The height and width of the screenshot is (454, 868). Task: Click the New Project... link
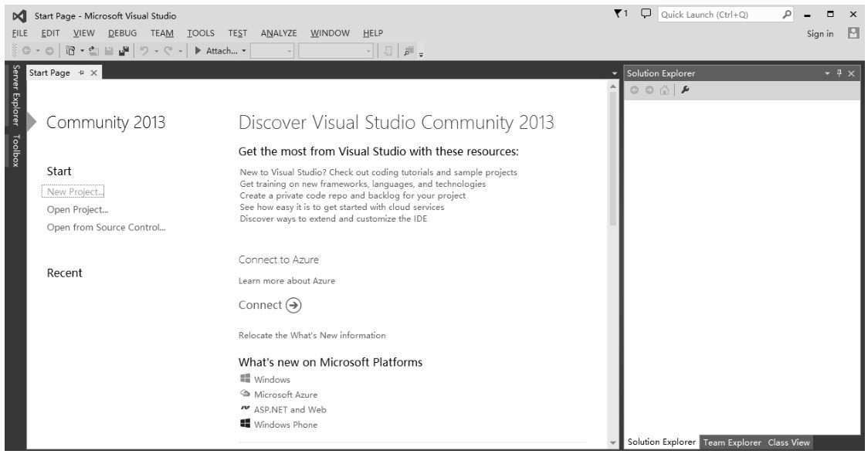tap(73, 191)
